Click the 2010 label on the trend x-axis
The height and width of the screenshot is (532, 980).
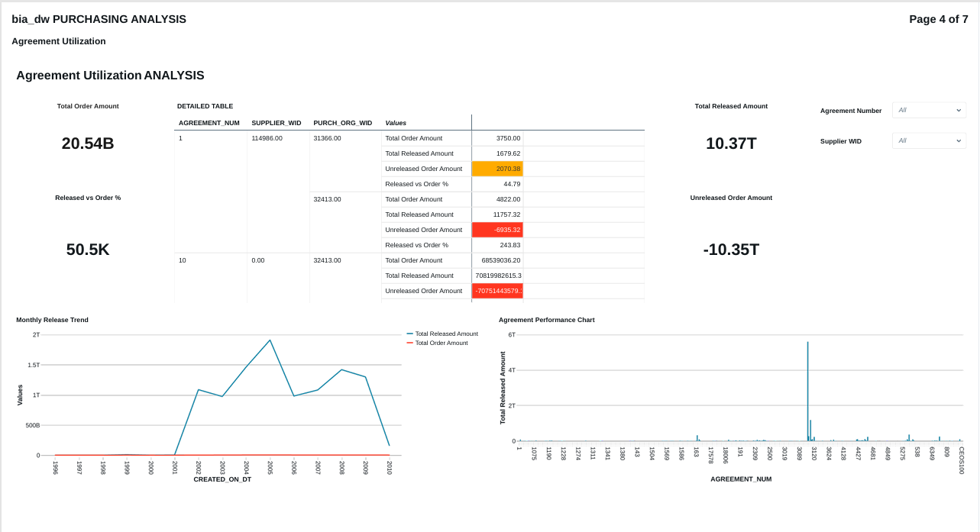389,466
